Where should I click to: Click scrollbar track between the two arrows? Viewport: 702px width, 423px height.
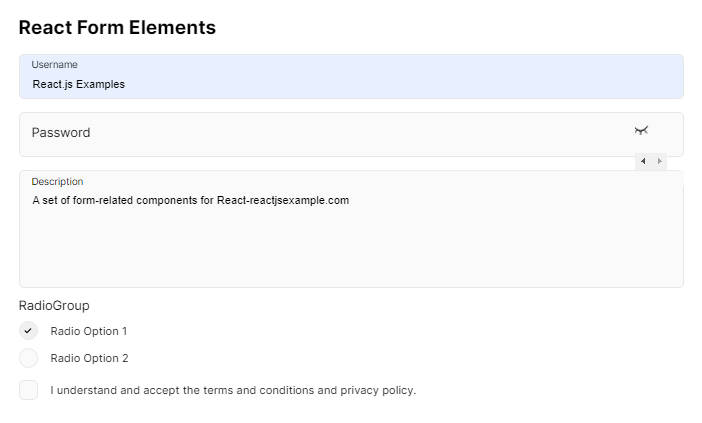coord(651,161)
